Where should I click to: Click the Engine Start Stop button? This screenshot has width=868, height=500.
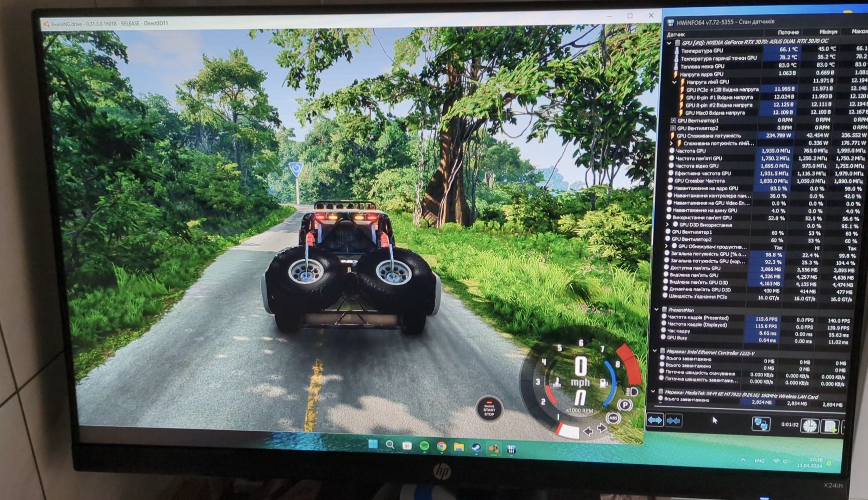pos(489,409)
